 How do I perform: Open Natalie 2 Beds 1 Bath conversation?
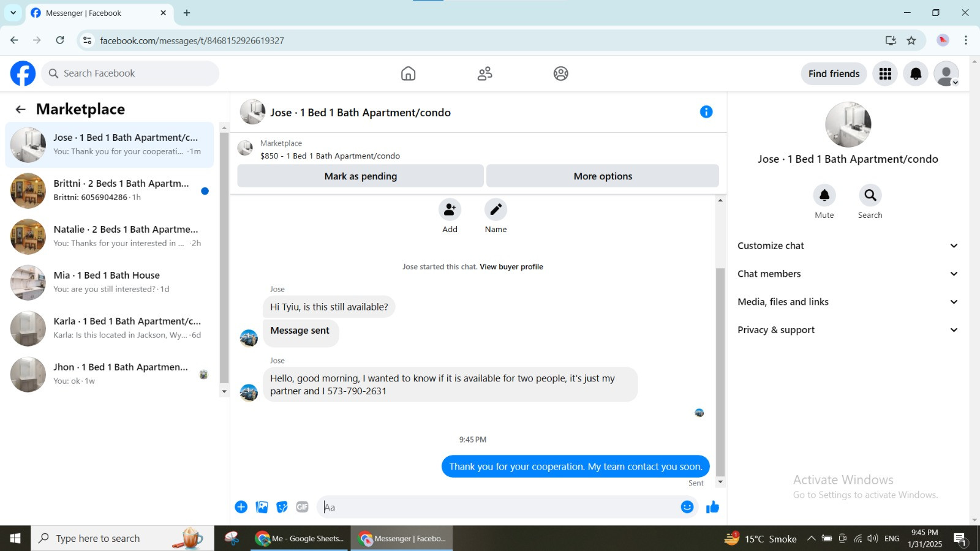(110, 236)
